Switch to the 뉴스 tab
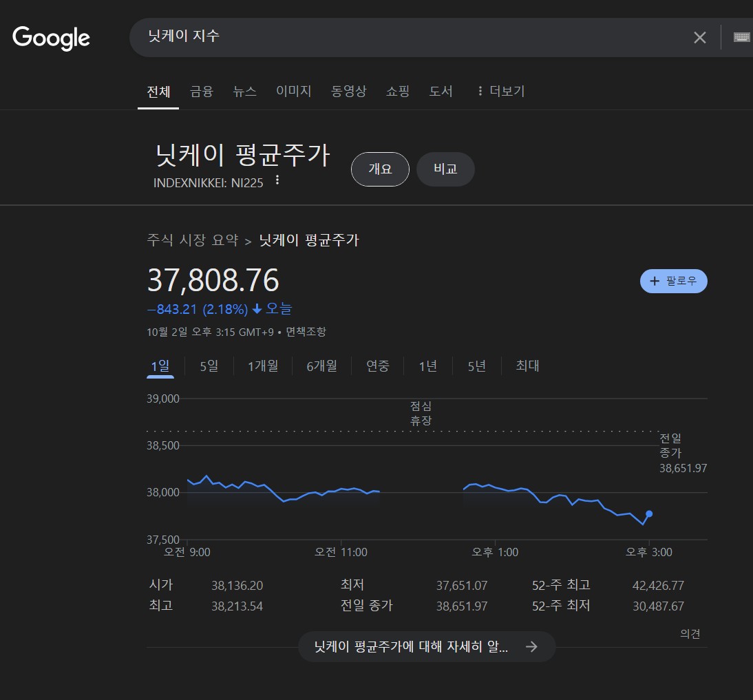 [x=244, y=91]
